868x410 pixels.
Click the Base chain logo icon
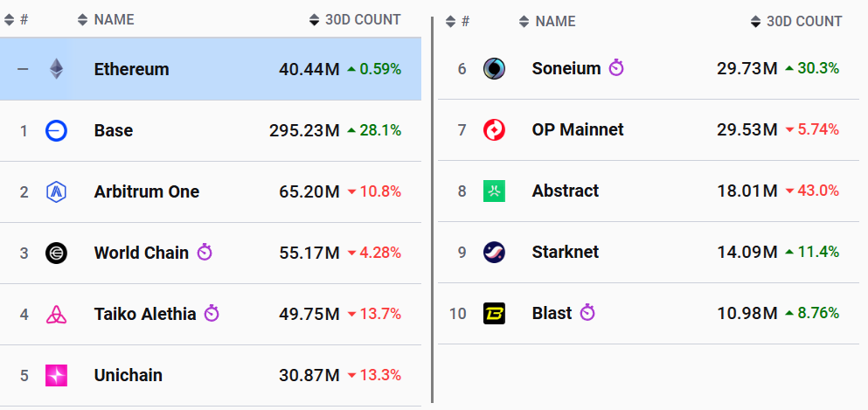pos(57,130)
